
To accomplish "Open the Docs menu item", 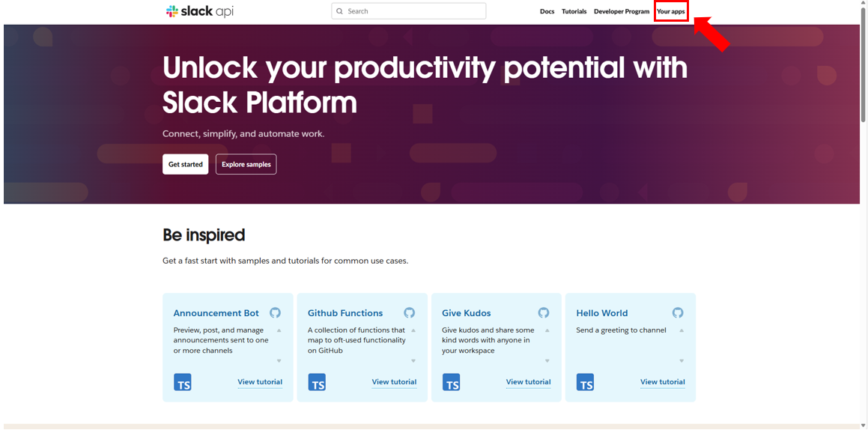I will 547,11.
